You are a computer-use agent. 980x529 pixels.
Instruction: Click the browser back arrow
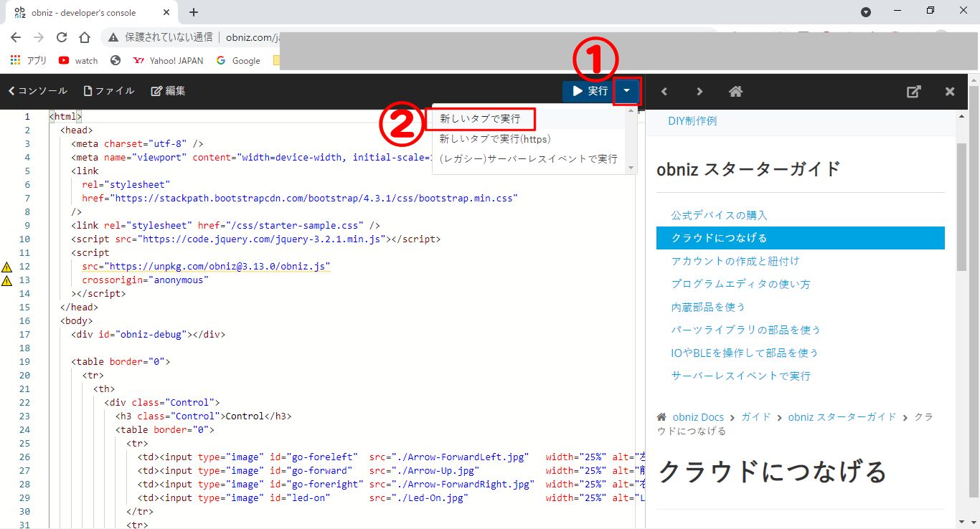[16, 37]
